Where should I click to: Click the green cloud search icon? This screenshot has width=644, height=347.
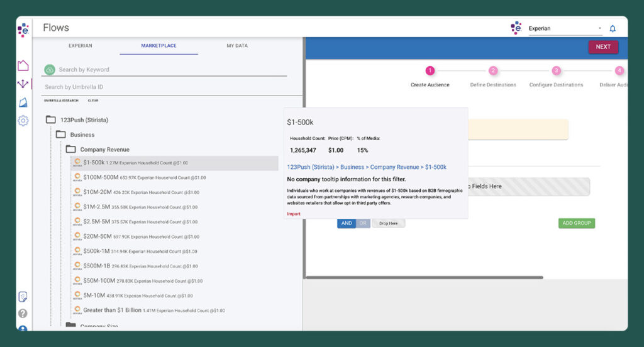coord(49,70)
